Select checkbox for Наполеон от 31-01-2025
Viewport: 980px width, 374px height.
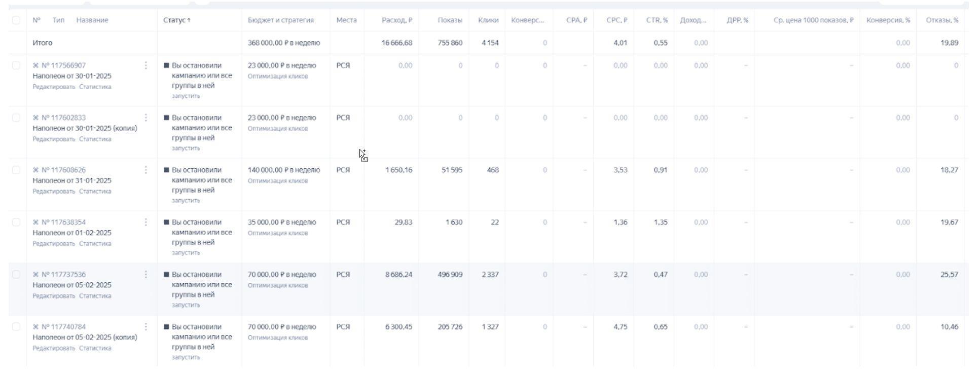click(x=16, y=170)
